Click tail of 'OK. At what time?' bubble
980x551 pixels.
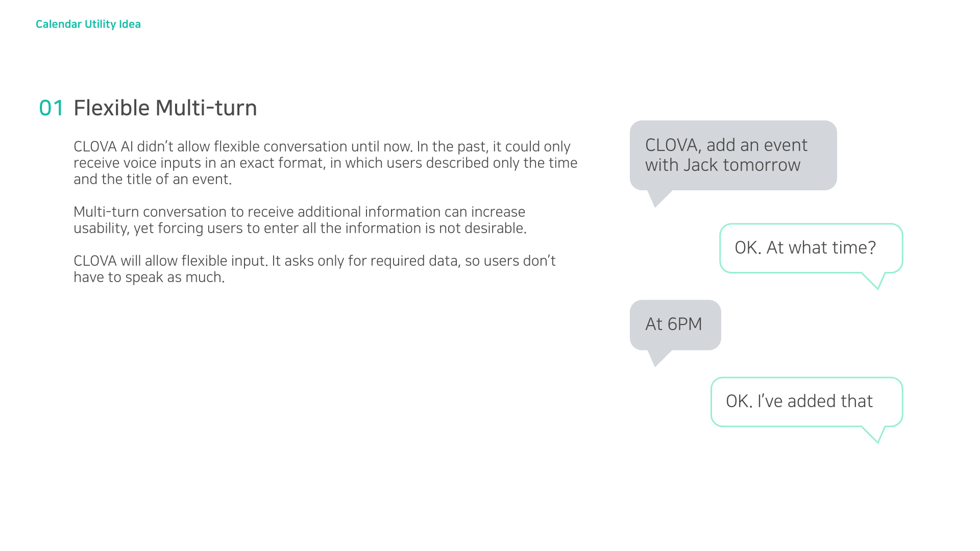874,280
